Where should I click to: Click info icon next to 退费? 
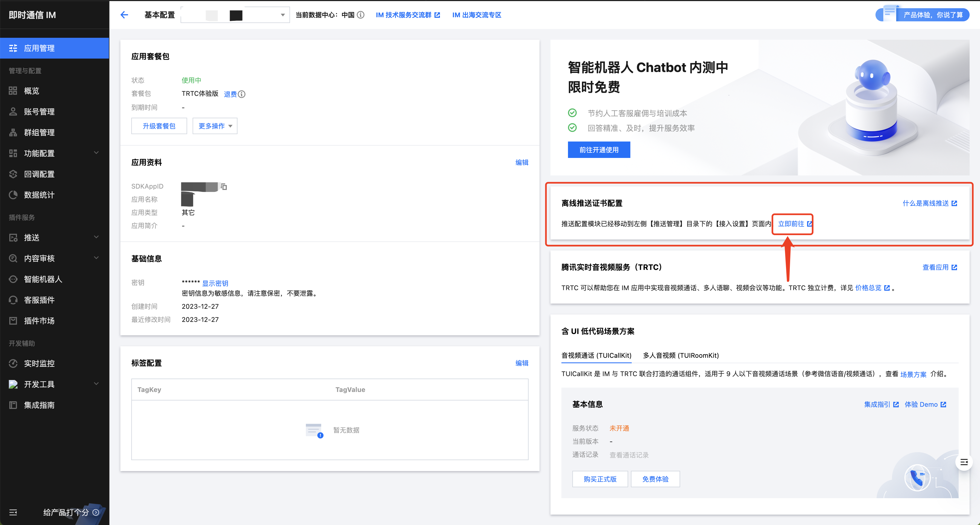pos(242,94)
